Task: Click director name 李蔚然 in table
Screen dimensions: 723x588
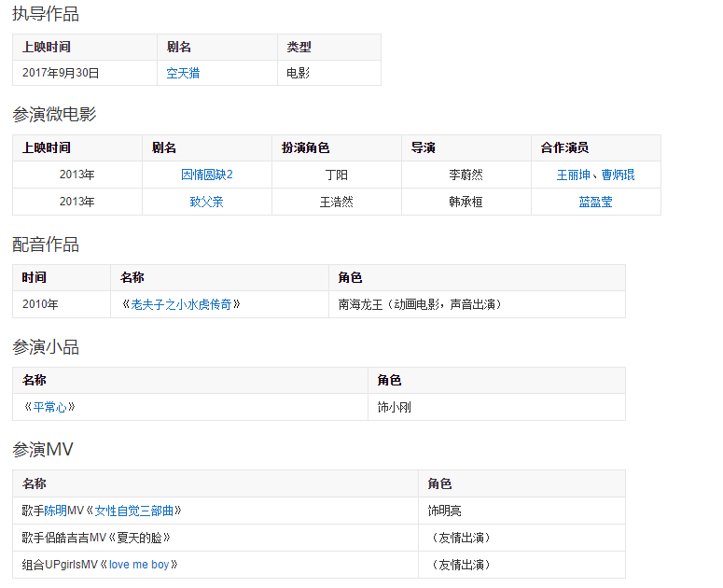Action: point(466,175)
